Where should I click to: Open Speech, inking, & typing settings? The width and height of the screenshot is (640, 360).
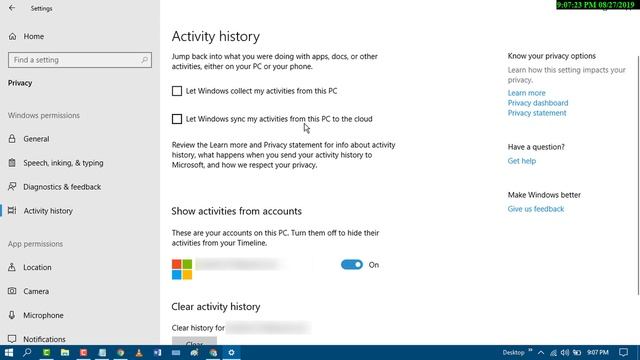(x=63, y=163)
